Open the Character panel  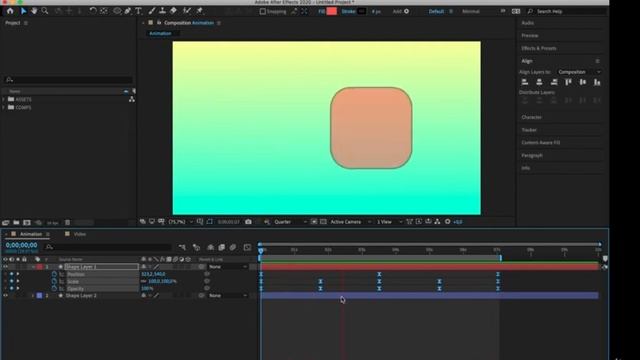coord(531,117)
